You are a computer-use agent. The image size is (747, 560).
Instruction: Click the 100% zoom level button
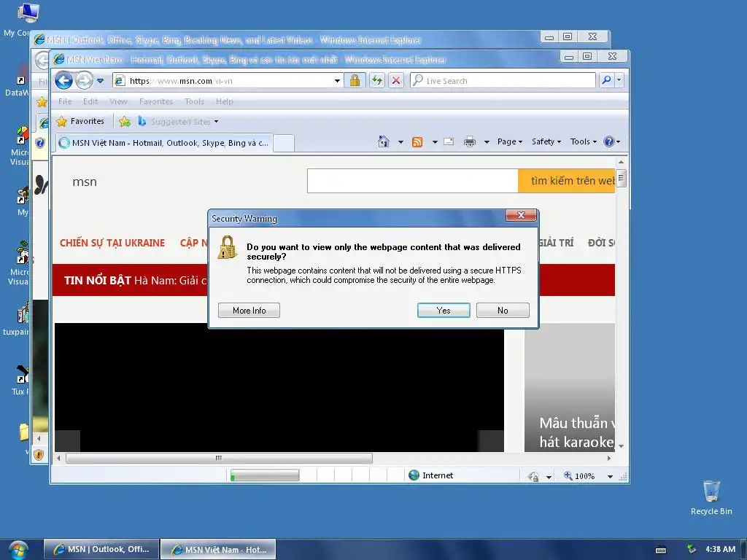579,475
